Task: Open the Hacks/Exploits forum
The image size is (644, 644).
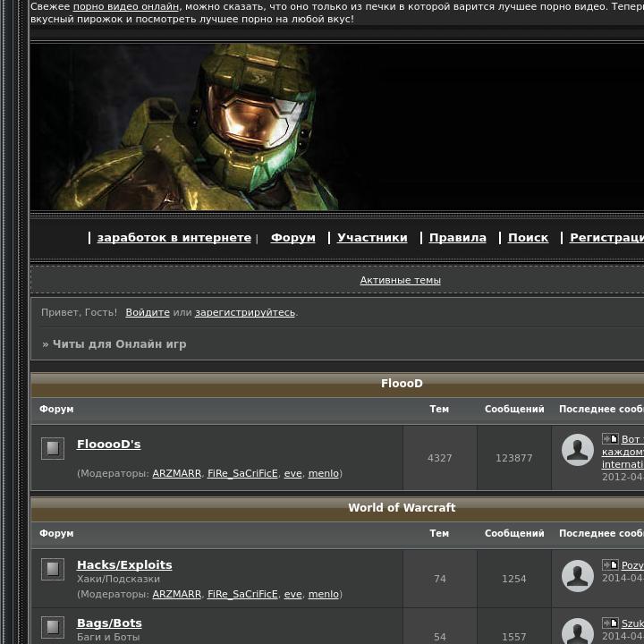Action: 124,564
